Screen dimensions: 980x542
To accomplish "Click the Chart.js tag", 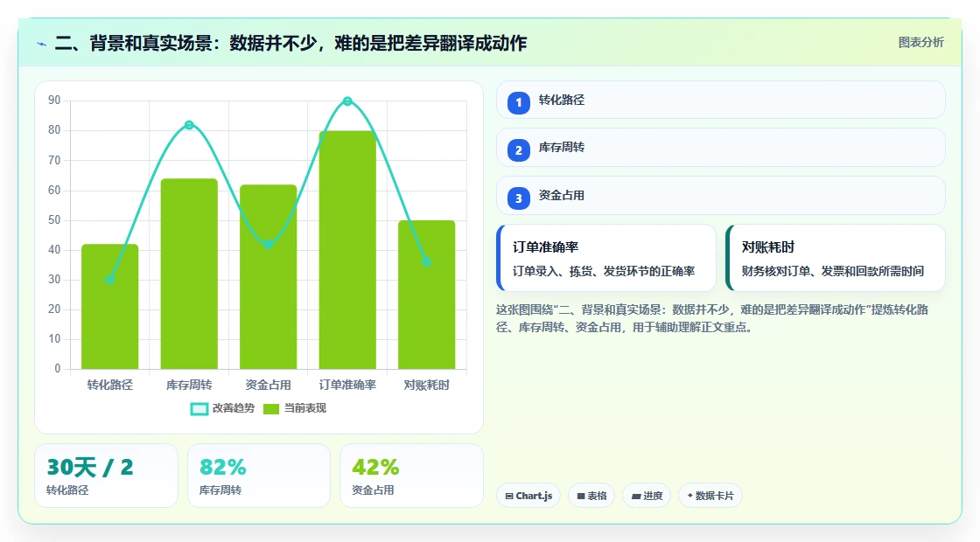I will 528,496.
